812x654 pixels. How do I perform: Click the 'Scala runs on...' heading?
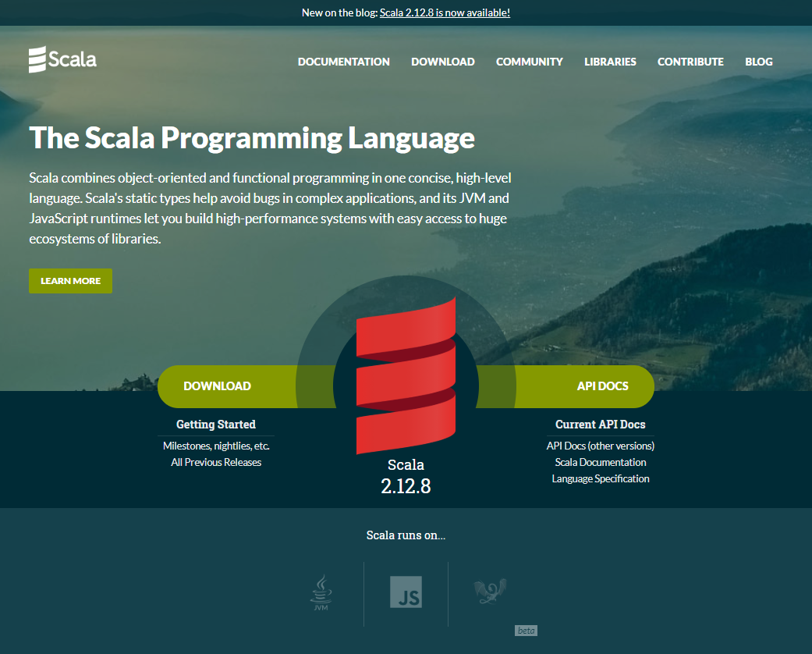[x=406, y=535]
